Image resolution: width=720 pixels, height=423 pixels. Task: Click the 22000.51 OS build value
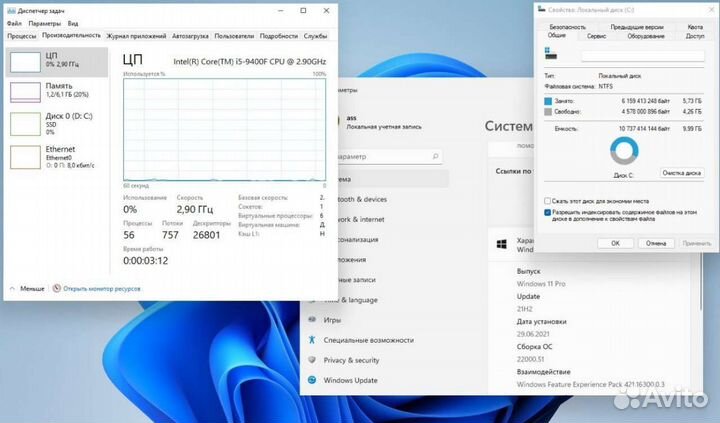pos(530,359)
